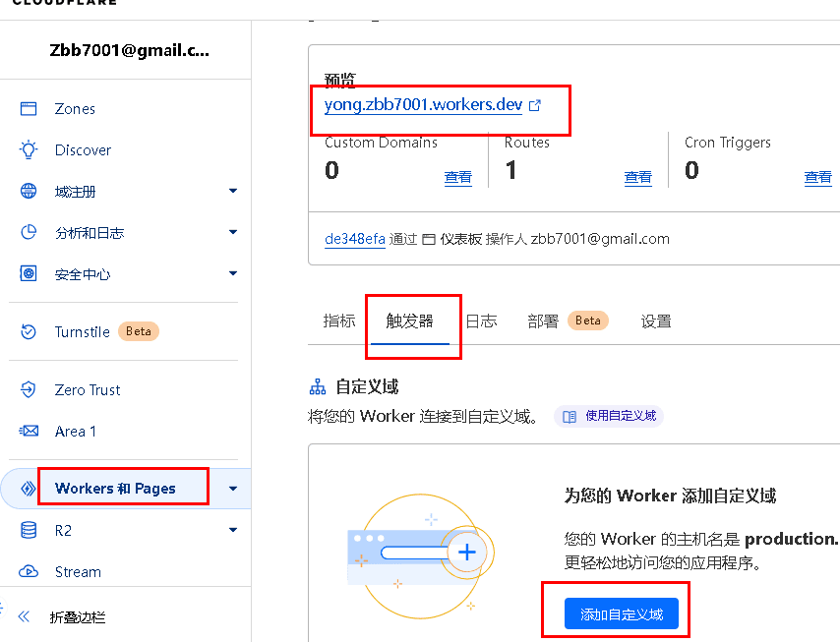Click the Turnstile sidebar icon
This screenshot has width=840, height=642.
(x=29, y=332)
